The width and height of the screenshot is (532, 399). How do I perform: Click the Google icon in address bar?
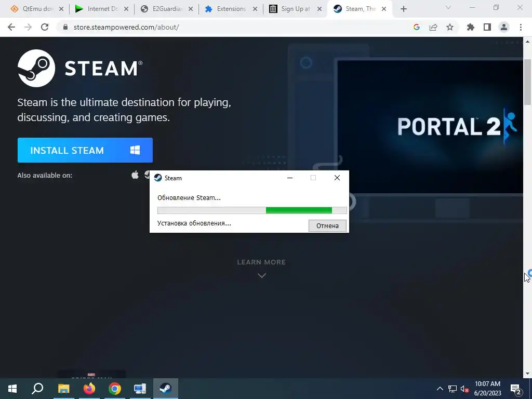click(x=417, y=27)
